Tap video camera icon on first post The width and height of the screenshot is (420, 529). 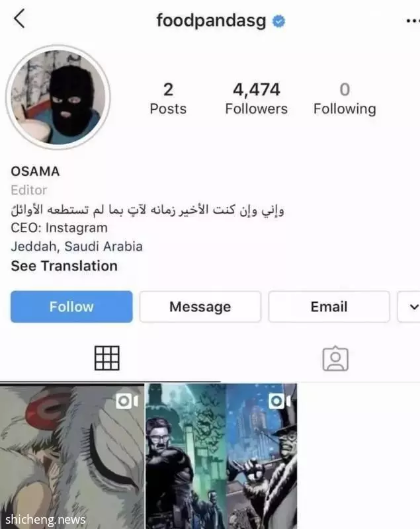coord(127,401)
